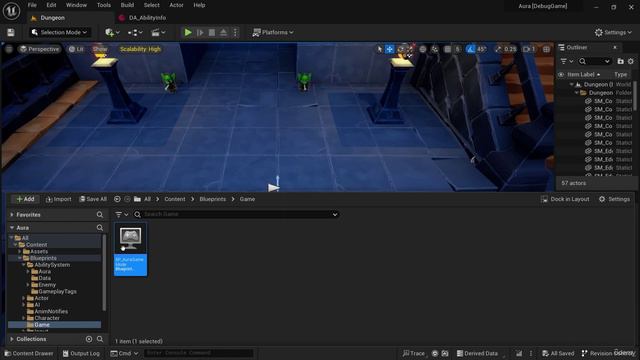Image resolution: width=640 pixels, height=360 pixels.
Task: Go back in Content Browser history
Action: coord(117,199)
